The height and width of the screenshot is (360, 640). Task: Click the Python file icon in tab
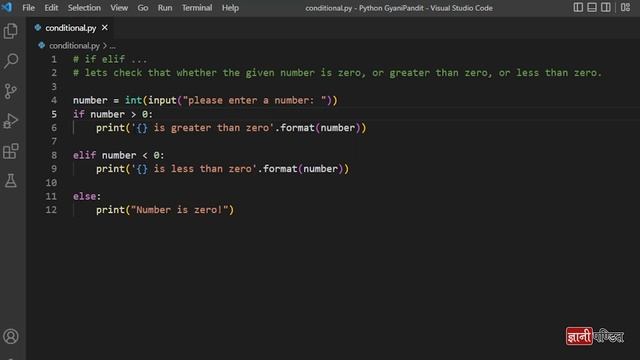(x=38, y=27)
